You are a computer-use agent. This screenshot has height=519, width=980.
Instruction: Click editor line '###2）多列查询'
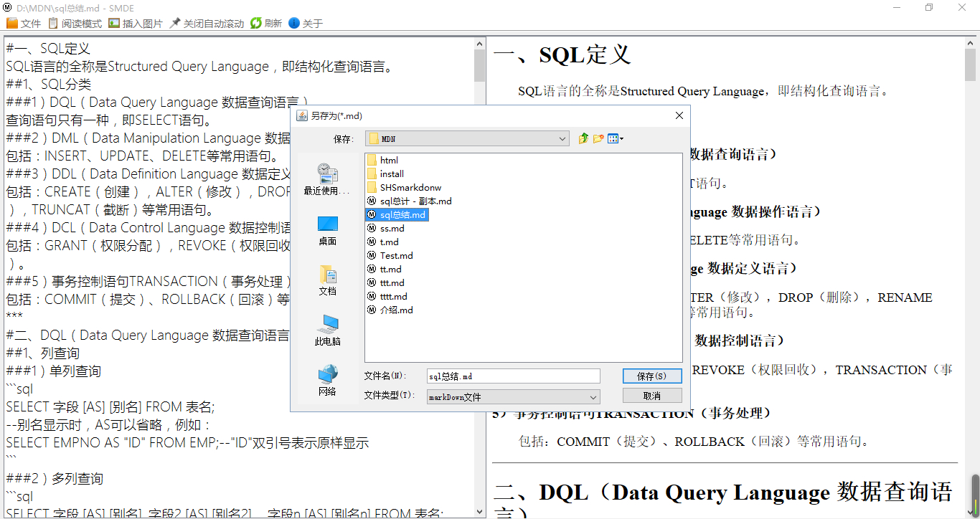(55, 479)
